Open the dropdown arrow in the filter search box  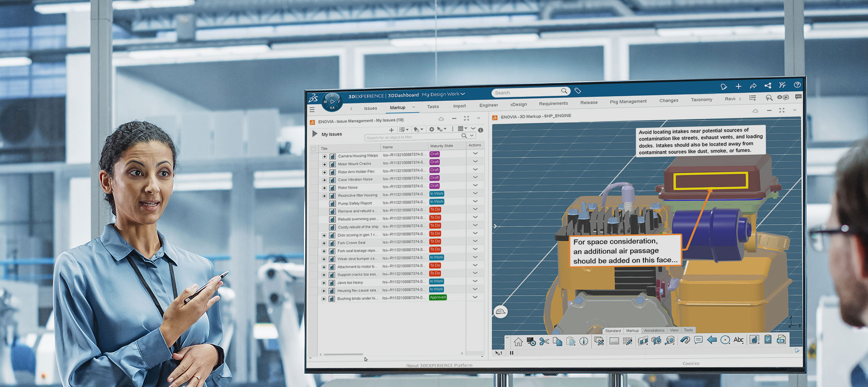(472, 136)
